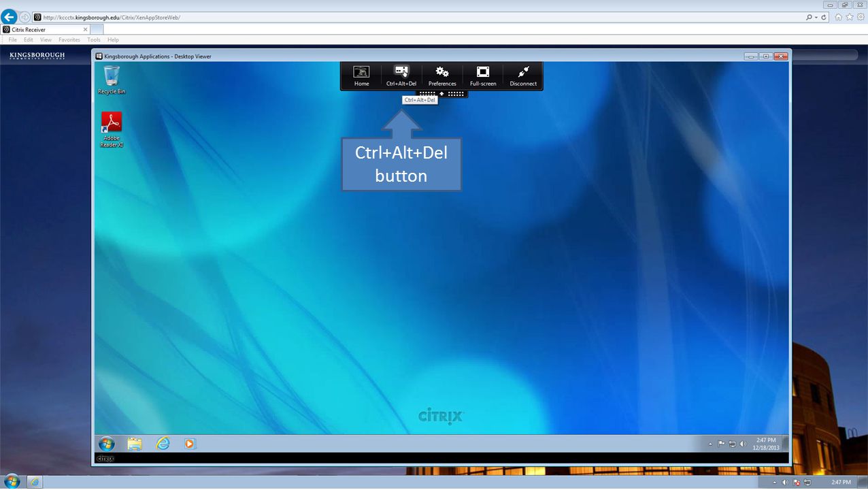
Task: Select the Recycle Bin desktop icon
Action: [x=112, y=80]
